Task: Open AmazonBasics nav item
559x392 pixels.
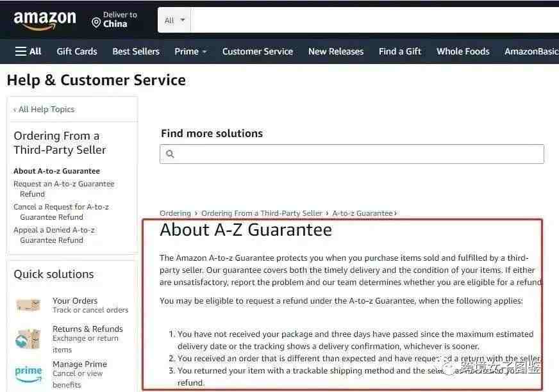Action: pyautogui.click(x=531, y=51)
